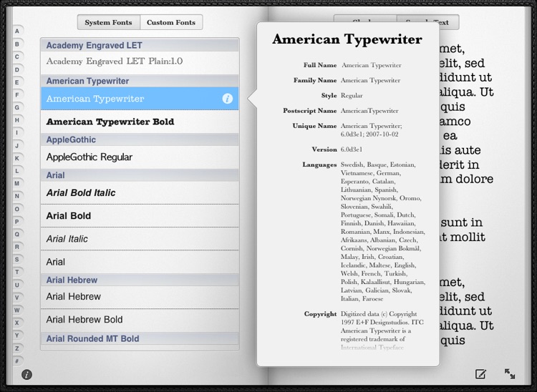Image resolution: width=537 pixels, height=392 pixels.
Task: Jump to index letter N
Action: (x=17, y=196)
